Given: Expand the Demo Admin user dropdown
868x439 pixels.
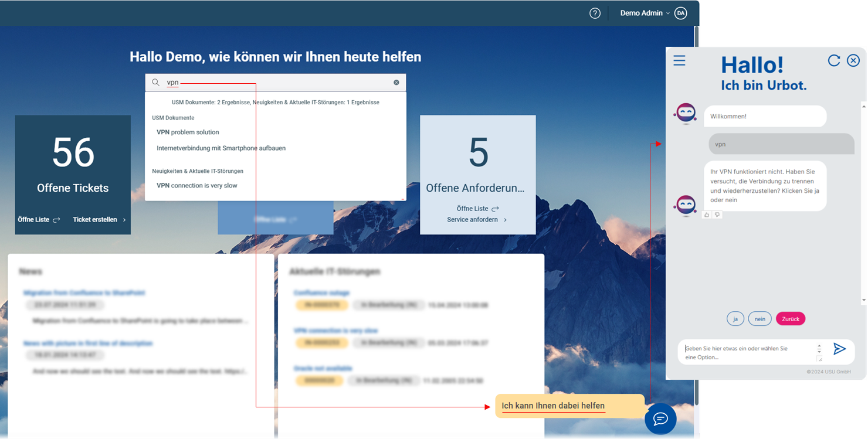Looking at the screenshot, I should tap(645, 13).
